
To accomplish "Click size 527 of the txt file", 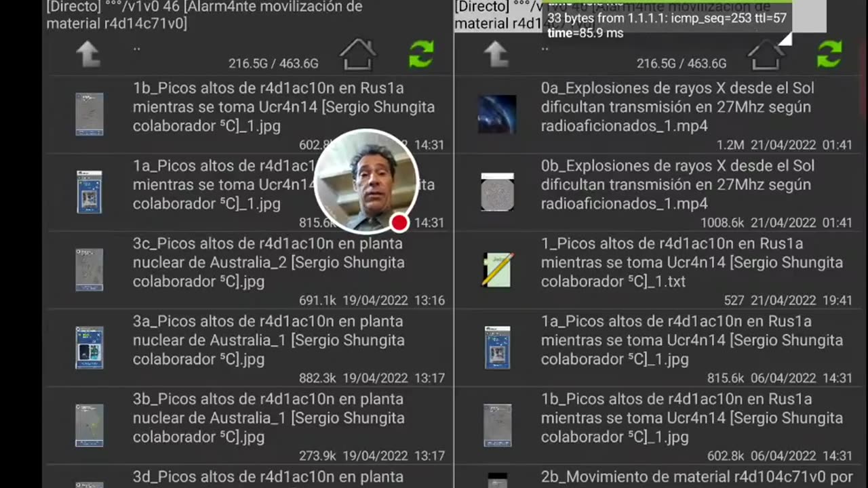I will pos(734,301).
